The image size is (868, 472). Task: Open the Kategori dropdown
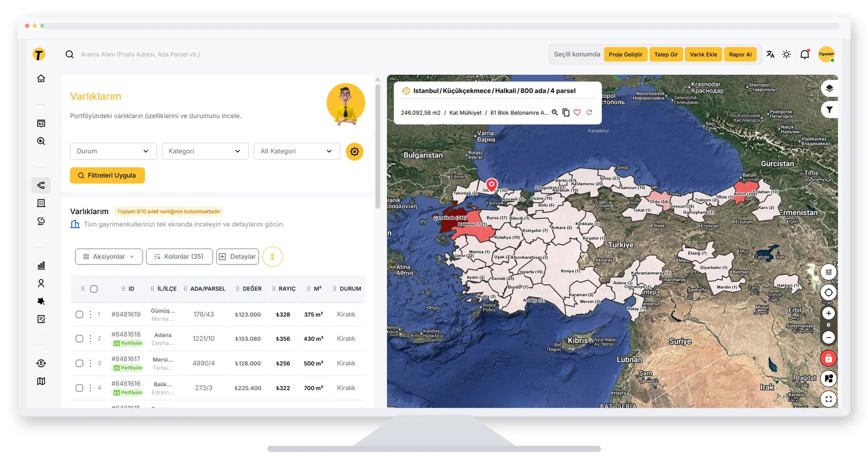pos(205,151)
